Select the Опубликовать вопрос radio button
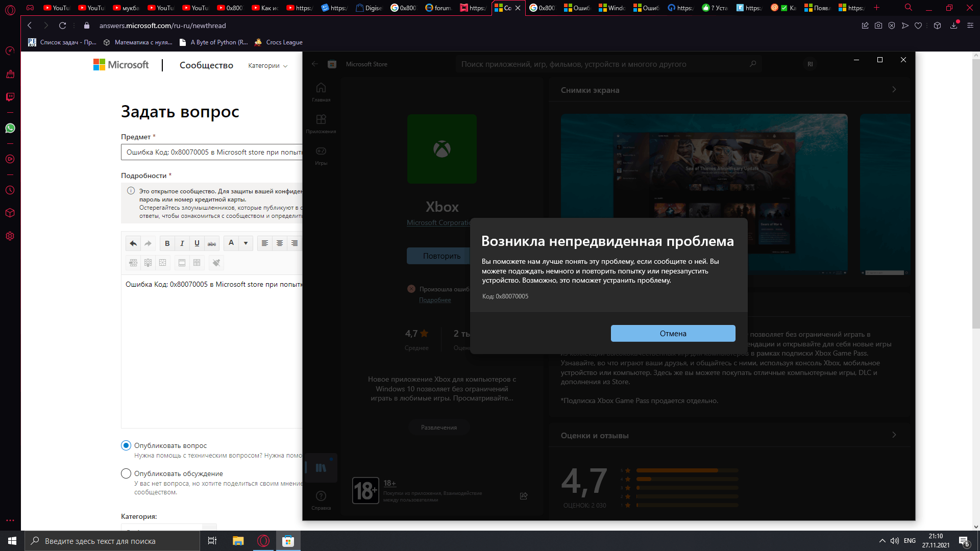 tap(125, 445)
